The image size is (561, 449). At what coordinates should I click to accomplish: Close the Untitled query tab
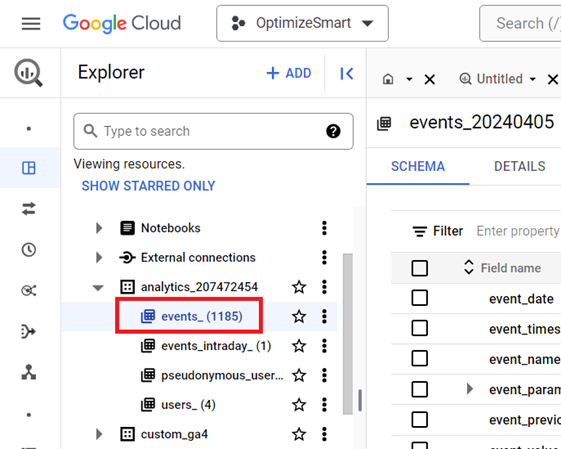553,79
